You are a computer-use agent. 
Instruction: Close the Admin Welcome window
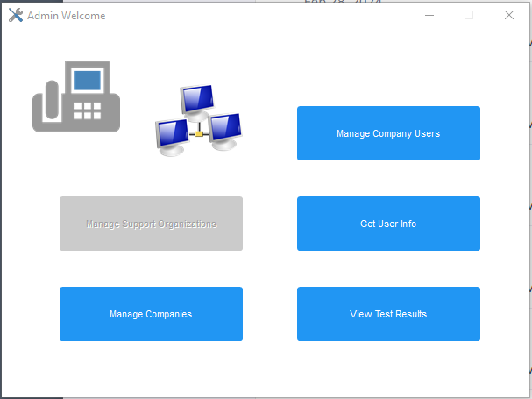pyautogui.click(x=509, y=15)
